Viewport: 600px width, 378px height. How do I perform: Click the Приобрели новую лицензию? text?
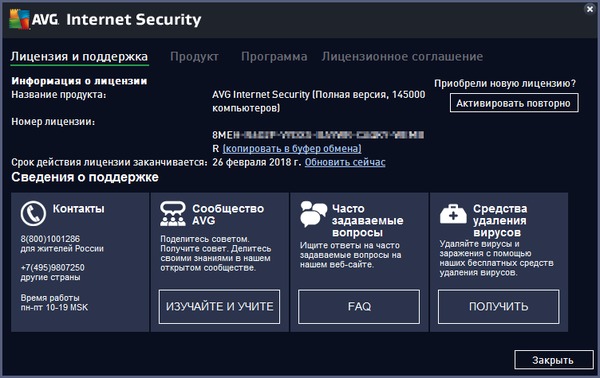(x=505, y=83)
